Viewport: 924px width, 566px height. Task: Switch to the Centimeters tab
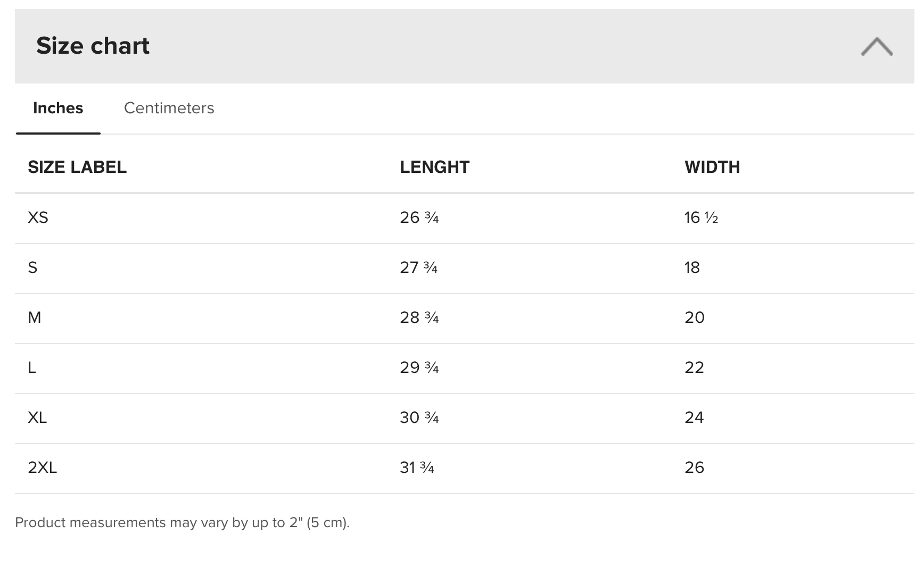(x=169, y=108)
